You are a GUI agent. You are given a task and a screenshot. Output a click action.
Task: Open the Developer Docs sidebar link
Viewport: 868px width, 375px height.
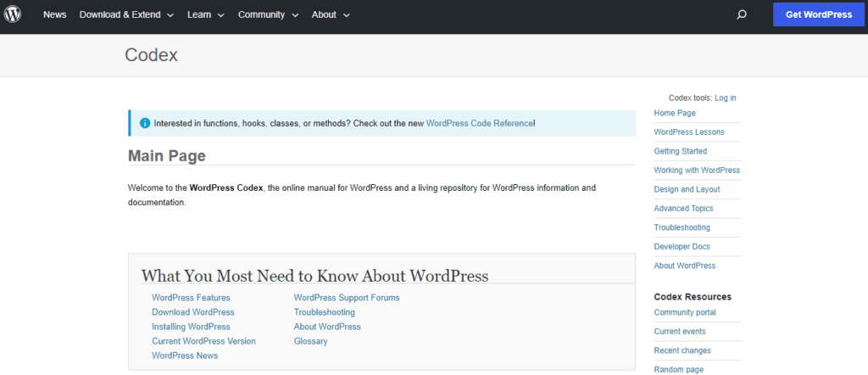pyautogui.click(x=682, y=246)
